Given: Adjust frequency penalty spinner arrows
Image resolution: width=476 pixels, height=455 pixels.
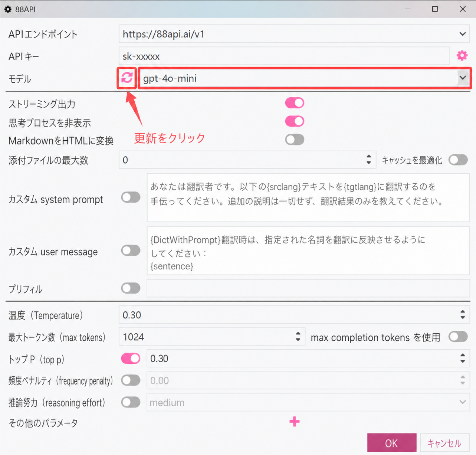Looking at the screenshot, I should (462, 380).
